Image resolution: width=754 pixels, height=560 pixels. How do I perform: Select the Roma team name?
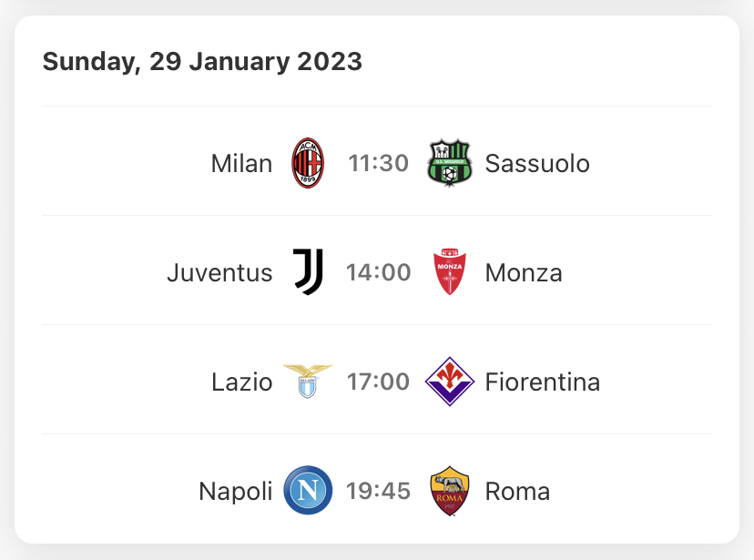click(x=517, y=492)
